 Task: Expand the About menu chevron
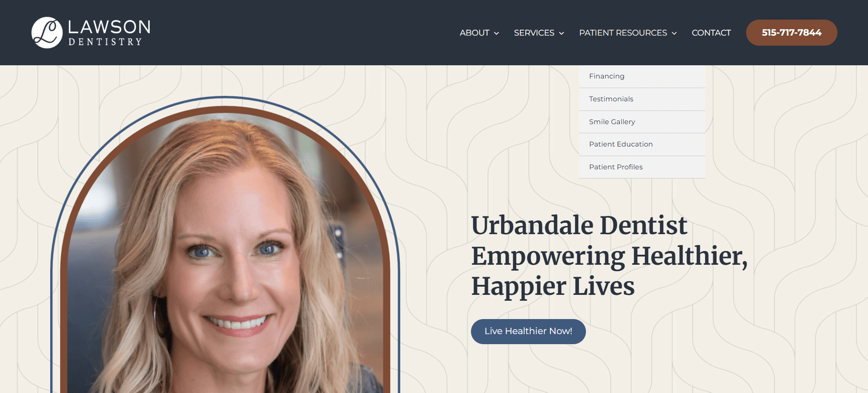point(497,33)
